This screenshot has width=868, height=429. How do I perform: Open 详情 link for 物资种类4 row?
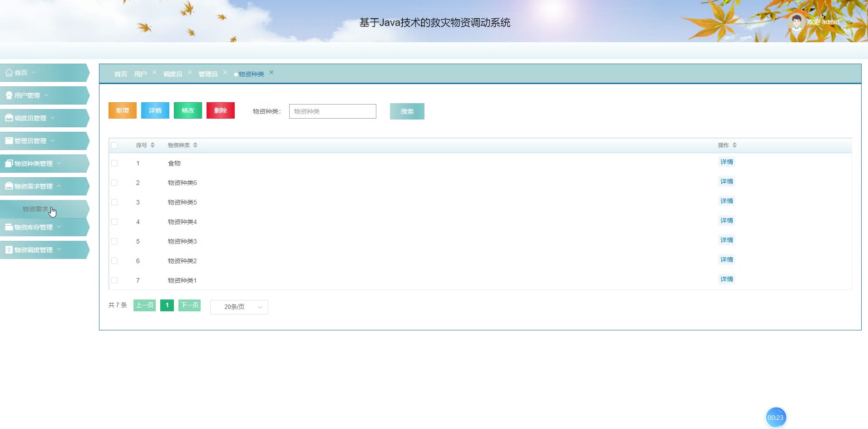click(x=727, y=220)
